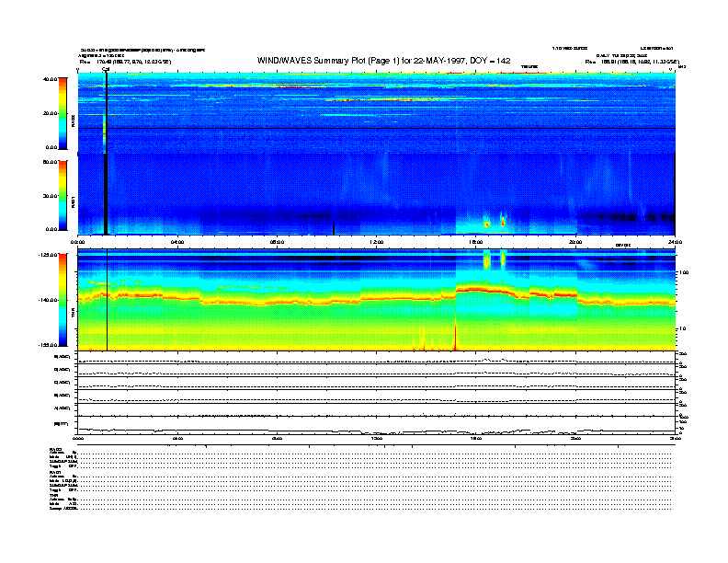This screenshot has height=563, width=728.
Task: Click the 00:00 tick label under RAD1 panel
Action: click(x=77, y=242)
